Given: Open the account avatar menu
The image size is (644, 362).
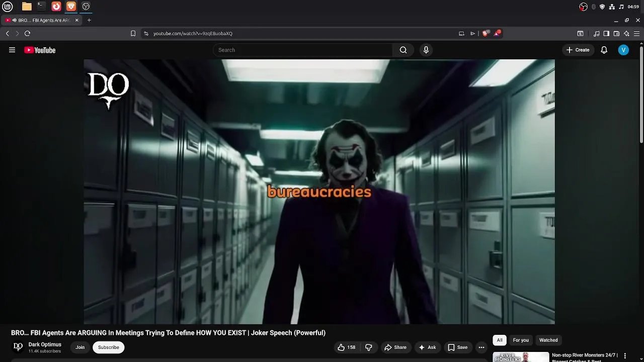Looking at the screenshot, I should tap(623, 50).
